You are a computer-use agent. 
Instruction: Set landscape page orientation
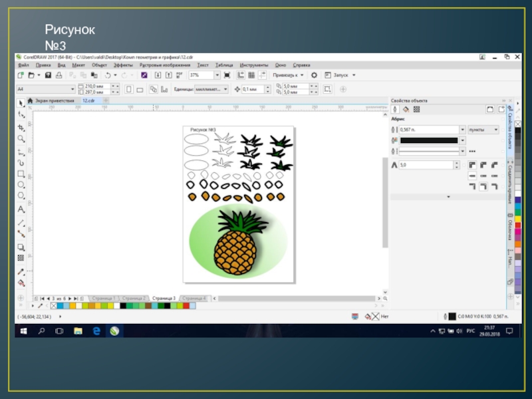point(139,89)
